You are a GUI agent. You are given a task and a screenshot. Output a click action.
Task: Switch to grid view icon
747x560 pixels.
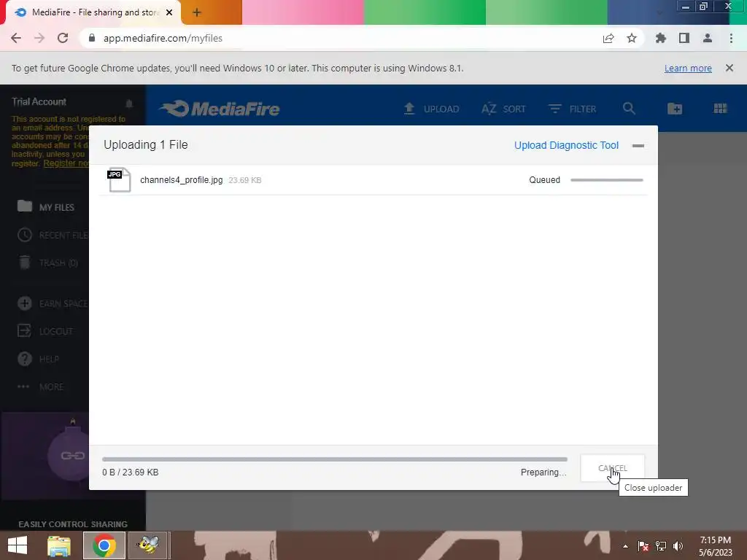tap(720, 109)
